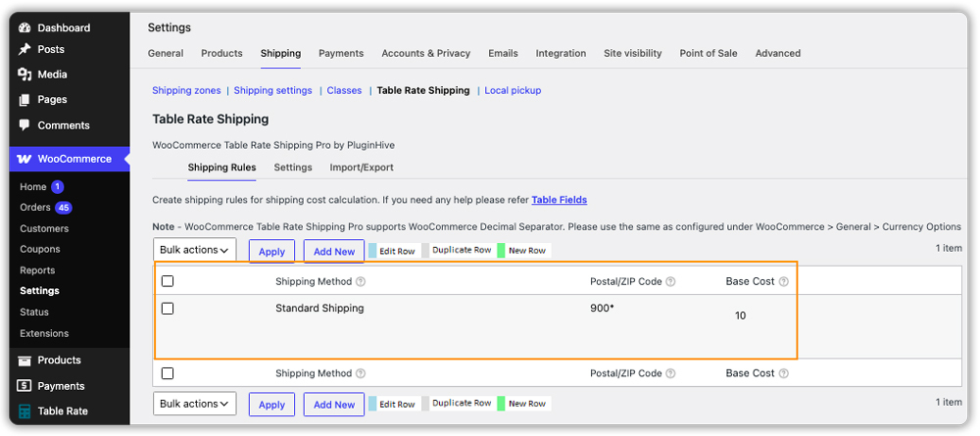Open the Settings item in WooCommerce menu
The height and width of the screenshot is (436, 980).
point(39,291)
